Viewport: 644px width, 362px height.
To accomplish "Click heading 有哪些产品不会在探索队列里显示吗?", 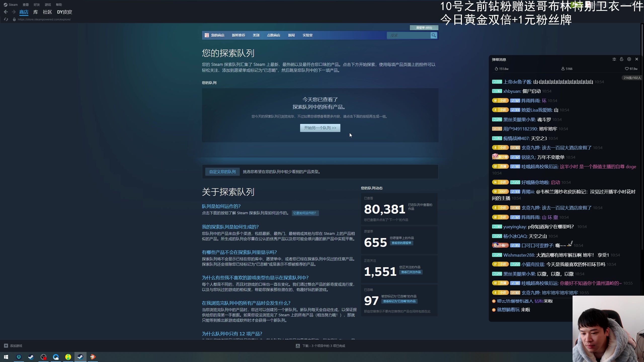I will pos(239,252).
